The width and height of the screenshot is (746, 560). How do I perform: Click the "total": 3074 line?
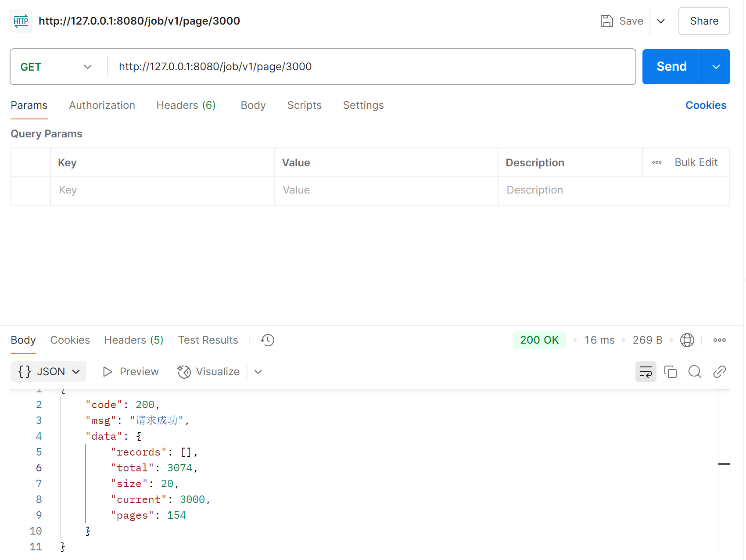click(154, 468)
